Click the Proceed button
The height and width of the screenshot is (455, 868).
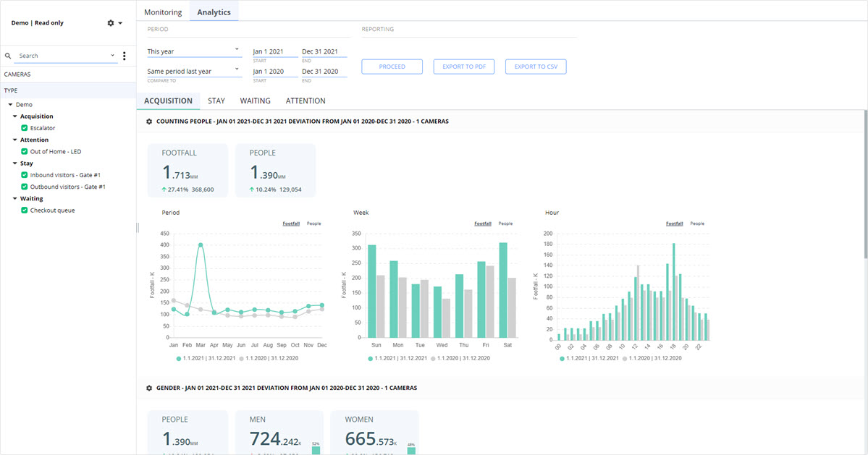392,67
